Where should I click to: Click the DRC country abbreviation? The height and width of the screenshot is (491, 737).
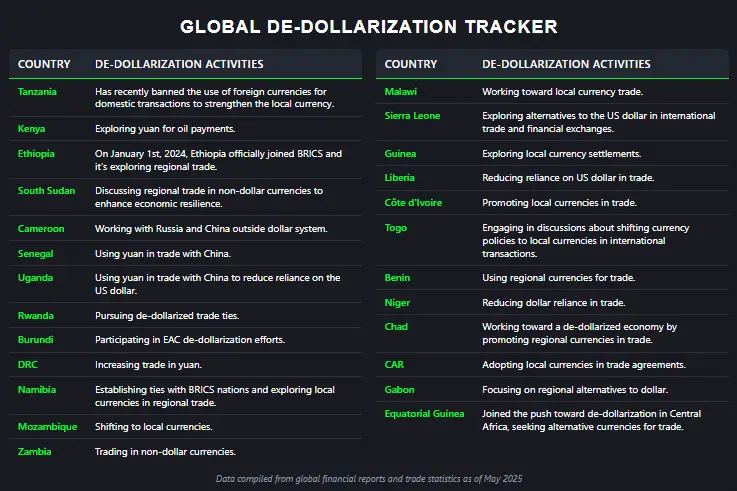[x=28, y=365]
